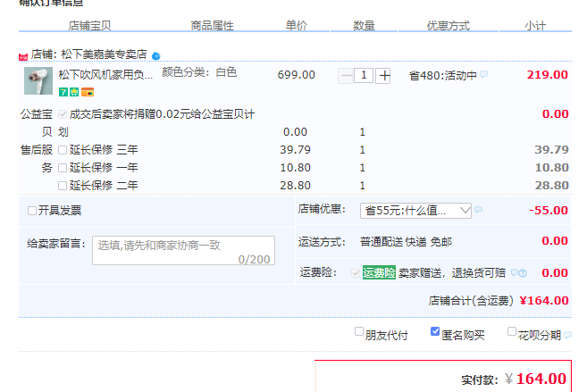Check the 朋友代付 option
Image resolution: width=587 pixels, height=392 pixels.
click(x=359, y=331)
